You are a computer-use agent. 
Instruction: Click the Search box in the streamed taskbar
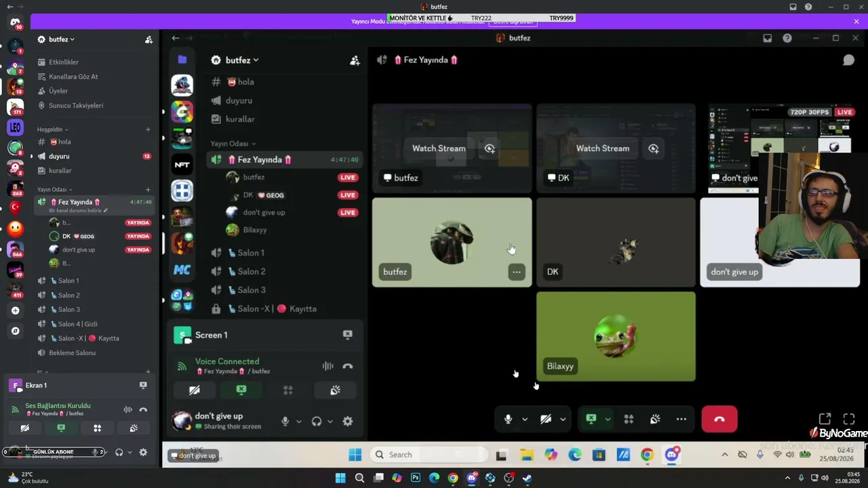click(x=429, y=455)
